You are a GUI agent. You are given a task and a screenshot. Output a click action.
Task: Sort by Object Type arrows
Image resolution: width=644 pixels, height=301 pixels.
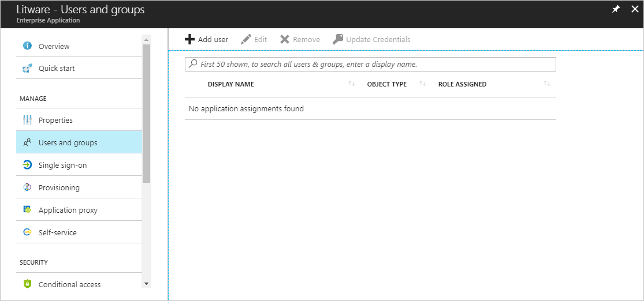[x=423, y=84]
